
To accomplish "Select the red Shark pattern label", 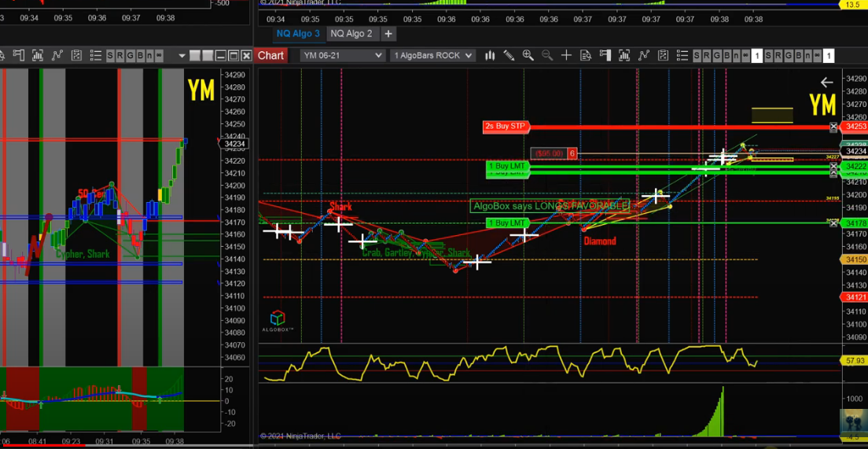I will (x=340, y=207).
